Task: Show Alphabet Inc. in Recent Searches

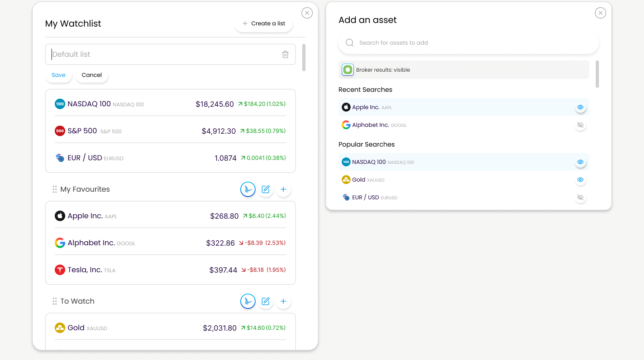Action: [x=580, y=125]
